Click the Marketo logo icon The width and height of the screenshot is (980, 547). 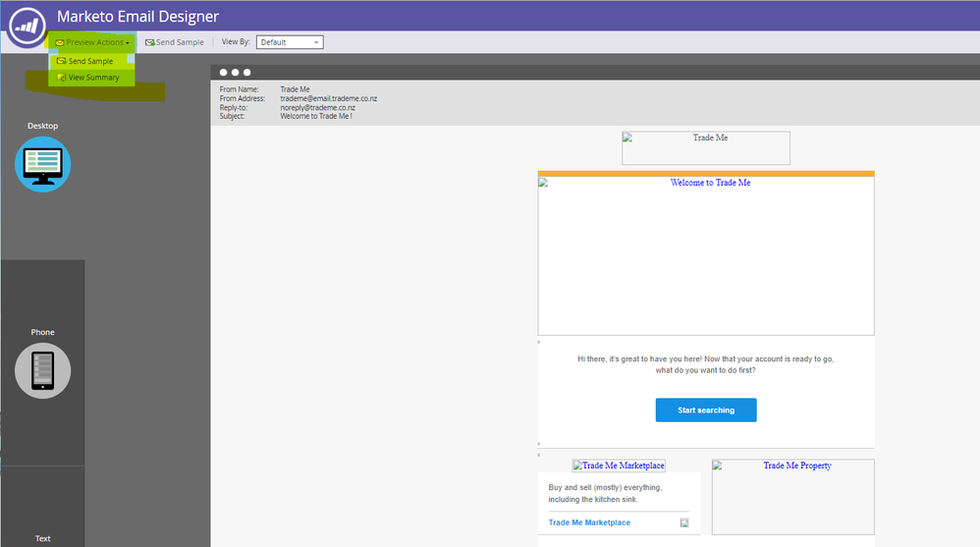coord(27,27)
